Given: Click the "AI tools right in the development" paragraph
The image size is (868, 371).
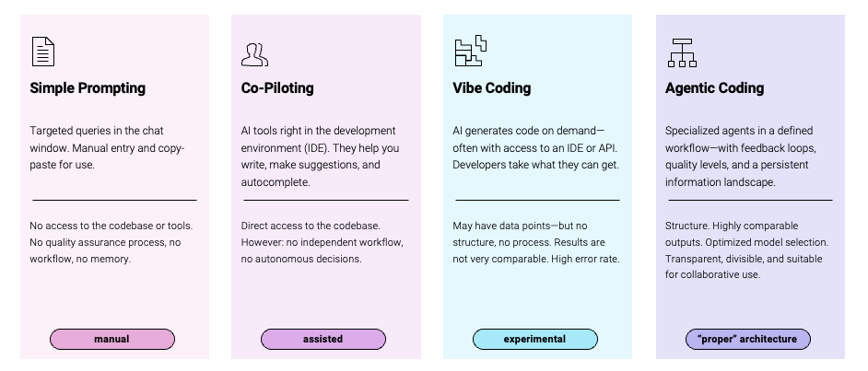Looking at the screenshot, I should (320, 157).
